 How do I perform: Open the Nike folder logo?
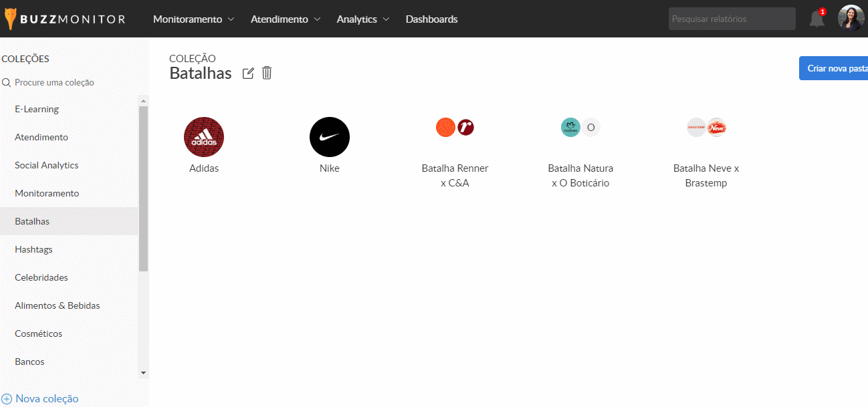tap(330, 137)
